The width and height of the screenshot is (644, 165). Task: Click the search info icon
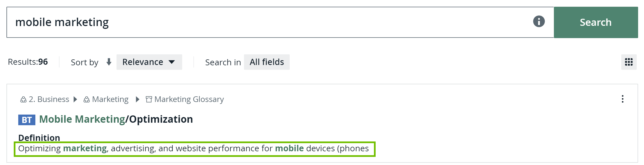[539, 22]
